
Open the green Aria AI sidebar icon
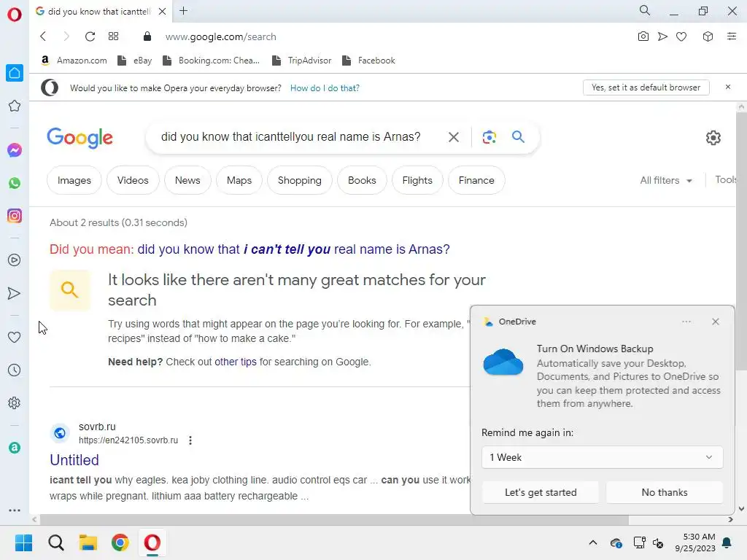tap(15, 448)
